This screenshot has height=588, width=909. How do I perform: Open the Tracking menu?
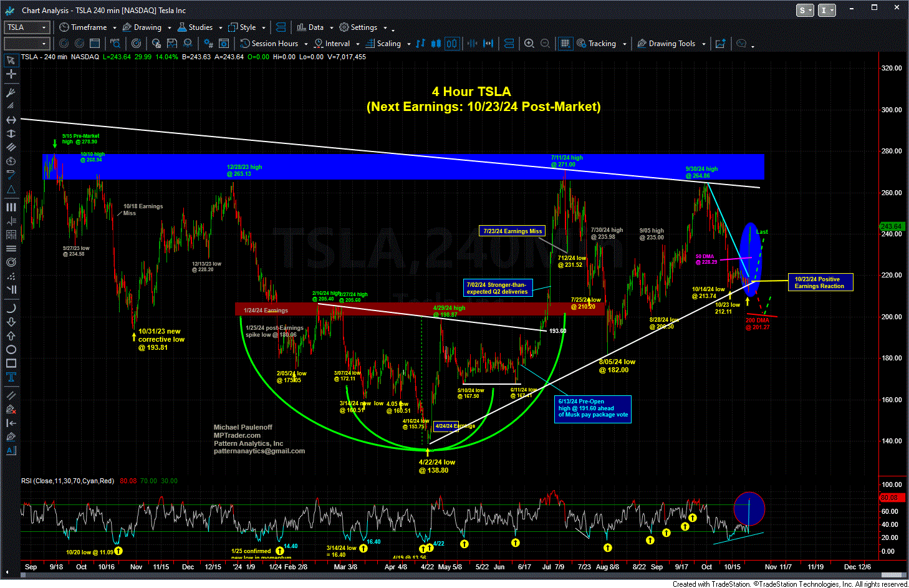(596, 44)
